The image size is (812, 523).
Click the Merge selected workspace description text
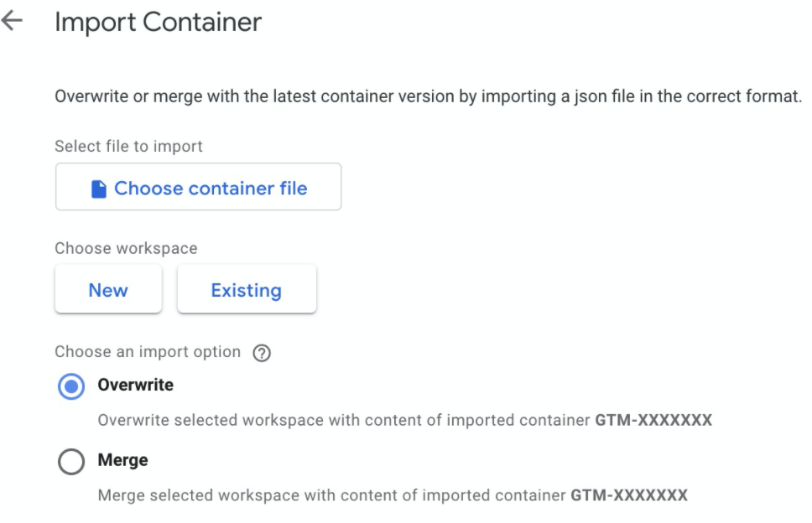(393, 495)
